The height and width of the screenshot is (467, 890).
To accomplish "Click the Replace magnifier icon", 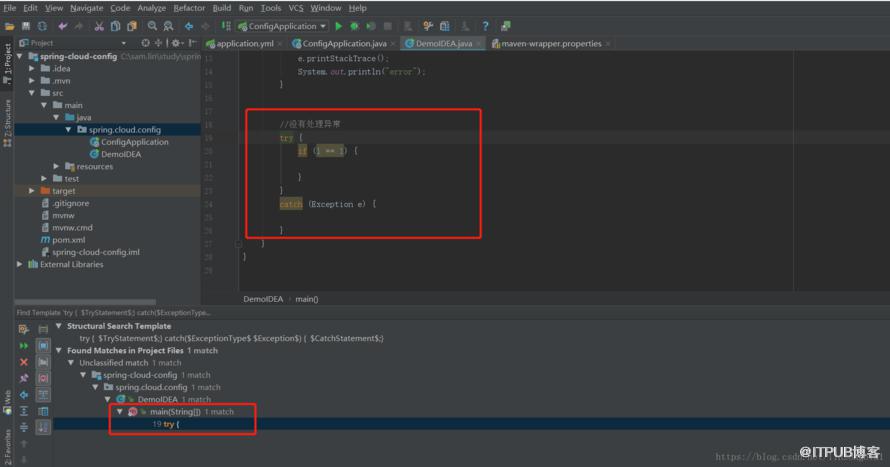I will coord(169,26).
